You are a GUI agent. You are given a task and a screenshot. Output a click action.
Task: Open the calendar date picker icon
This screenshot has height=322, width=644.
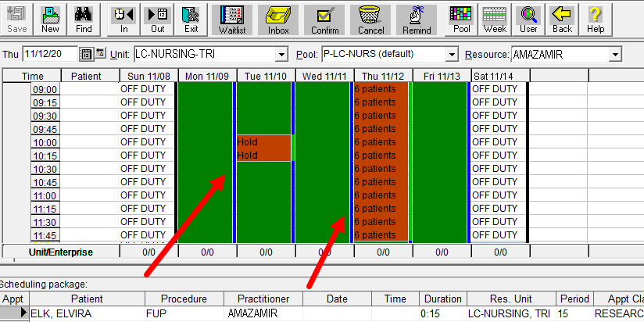click(86, 54)
